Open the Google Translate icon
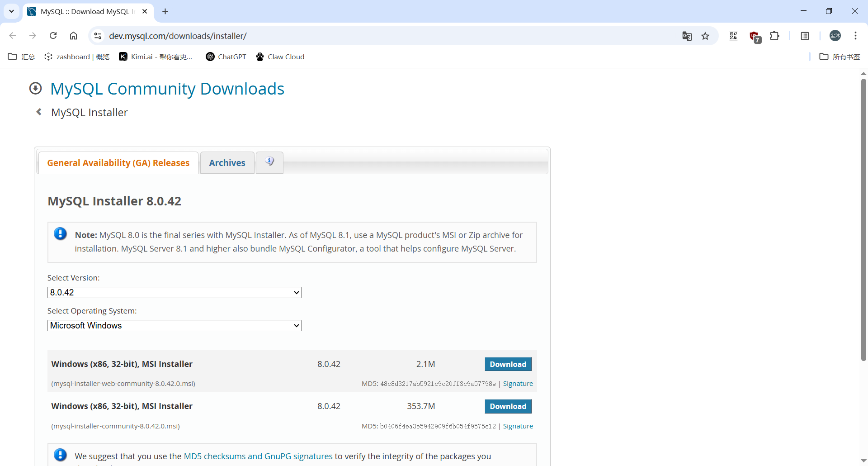 (x=687, y=36)
